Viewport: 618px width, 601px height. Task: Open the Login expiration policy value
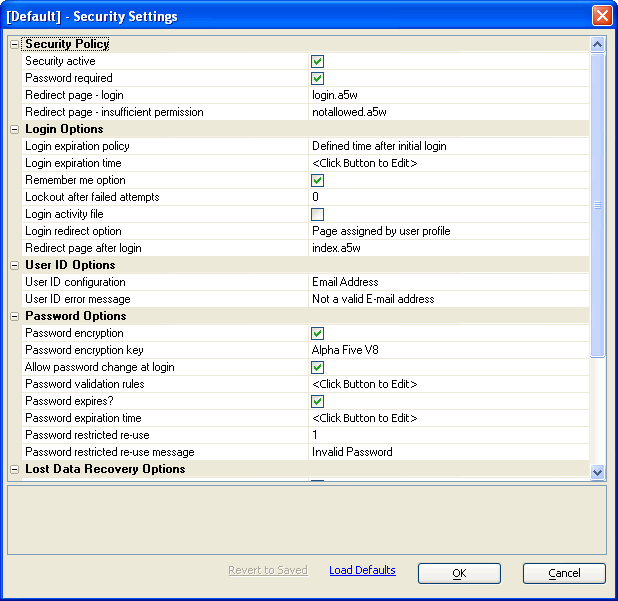[x=449, y=146]
